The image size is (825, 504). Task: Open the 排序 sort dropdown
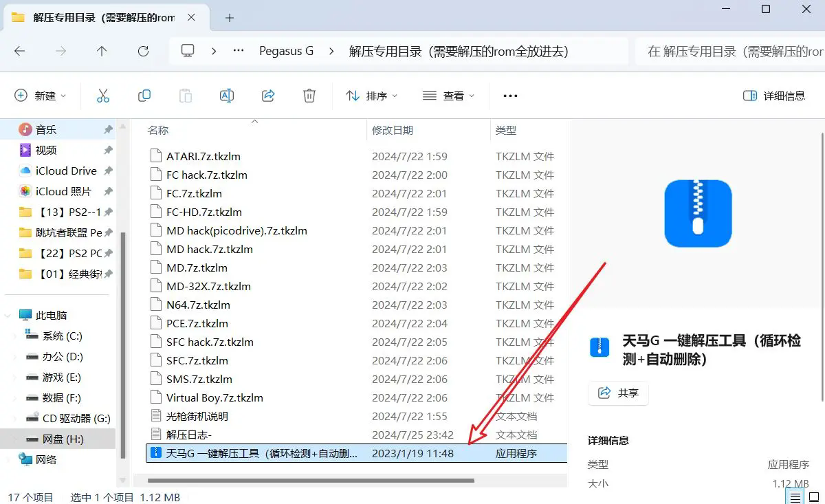coord(371,96)
